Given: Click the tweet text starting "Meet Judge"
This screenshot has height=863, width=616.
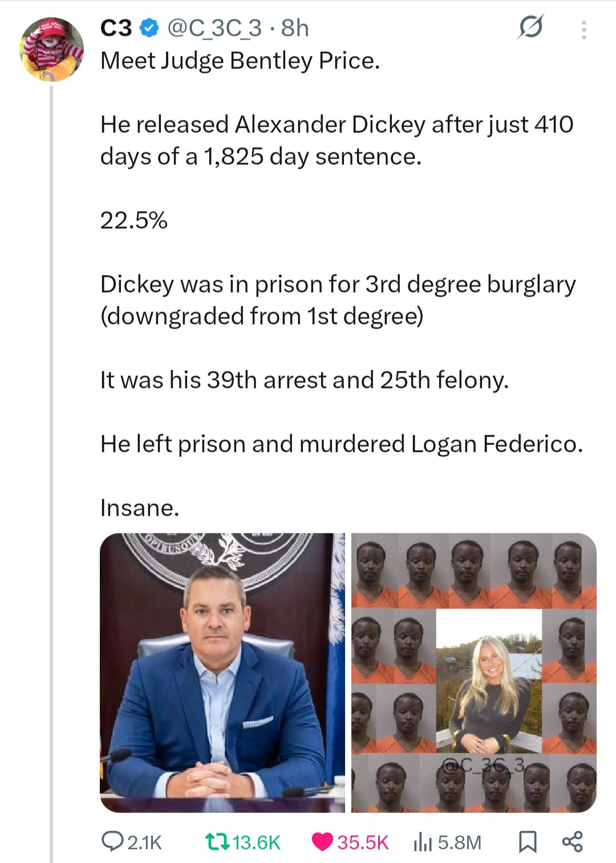Looking at the screenshot, I should (x=240, y=61).
